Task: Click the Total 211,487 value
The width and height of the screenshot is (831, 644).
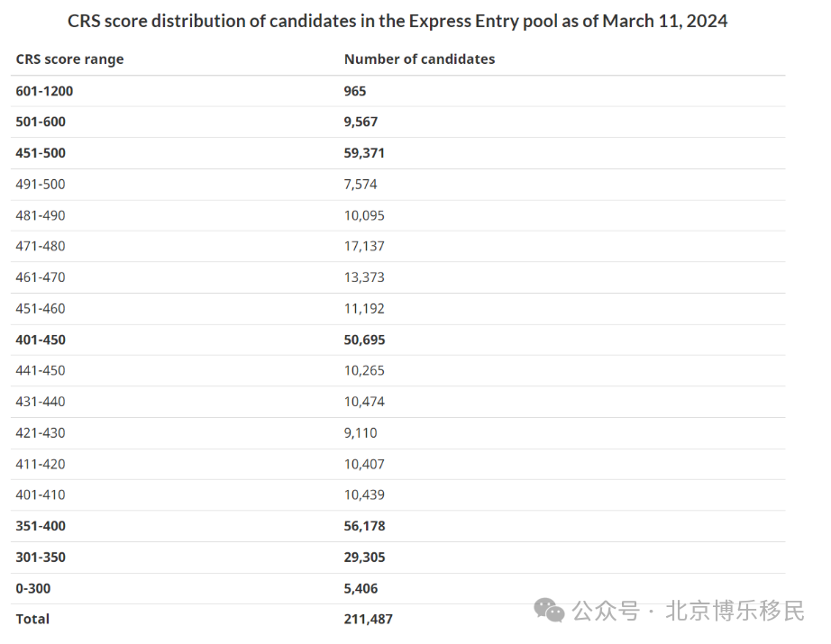Action: 368,620
